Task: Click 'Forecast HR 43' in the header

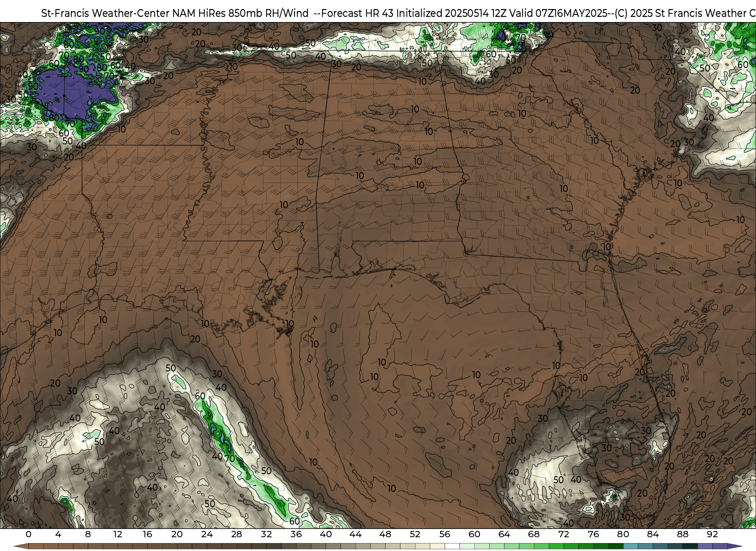Action: [358, 13]
